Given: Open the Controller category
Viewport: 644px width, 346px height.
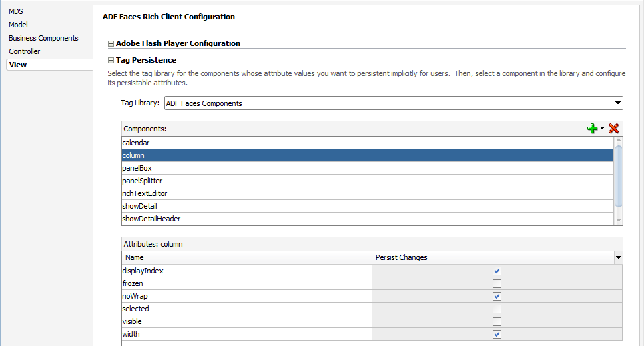Looking at the screenshot, I should click(x=25, y=51).
